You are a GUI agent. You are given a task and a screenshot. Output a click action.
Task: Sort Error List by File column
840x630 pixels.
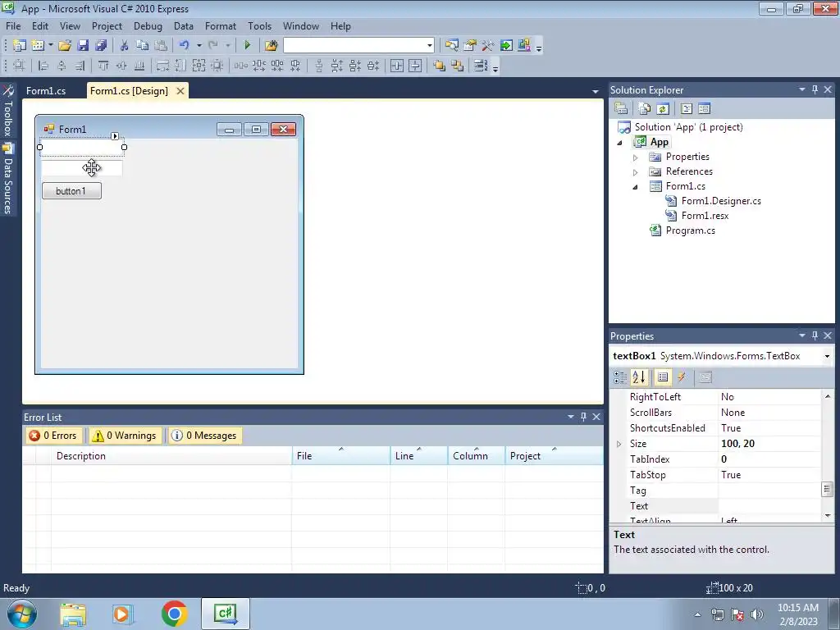[340, 456]
